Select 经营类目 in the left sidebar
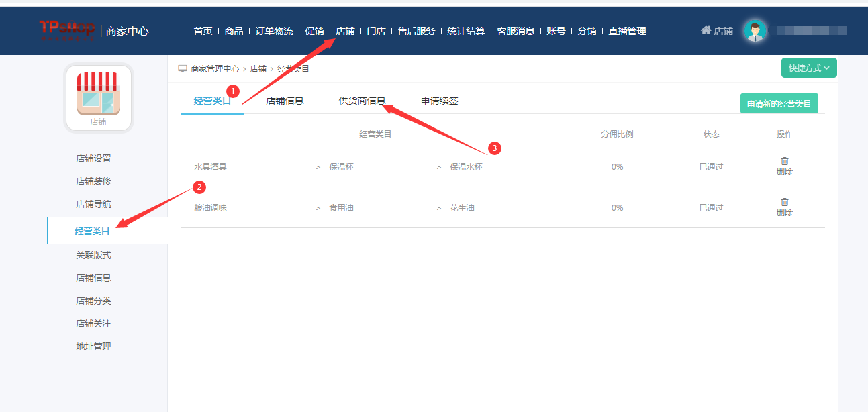This screenshot has width=868, height=412. point(93,231)
